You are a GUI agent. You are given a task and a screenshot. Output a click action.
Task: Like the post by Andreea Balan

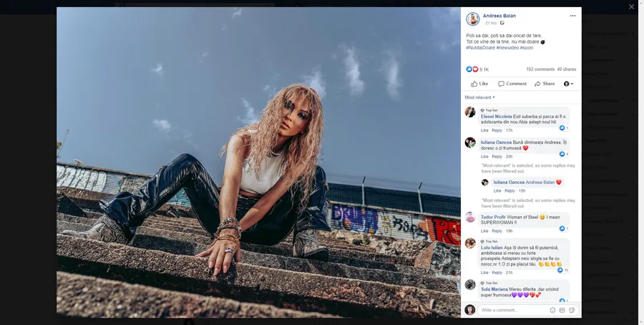pos(479,84)
